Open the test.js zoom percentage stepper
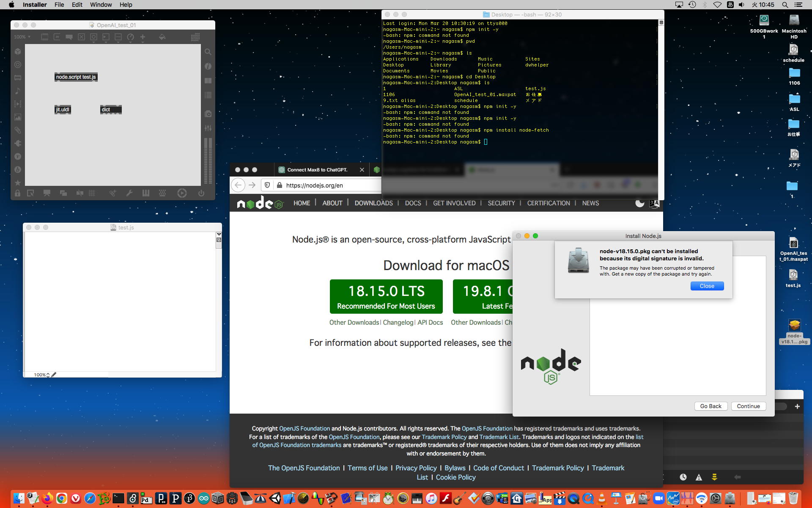 [x=48, y=375]
